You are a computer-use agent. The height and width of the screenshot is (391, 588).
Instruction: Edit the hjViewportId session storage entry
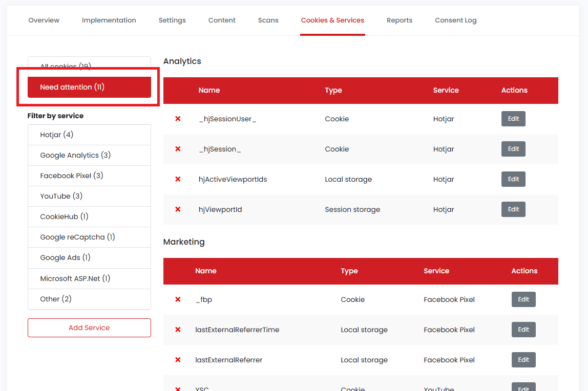pos(513,209)
